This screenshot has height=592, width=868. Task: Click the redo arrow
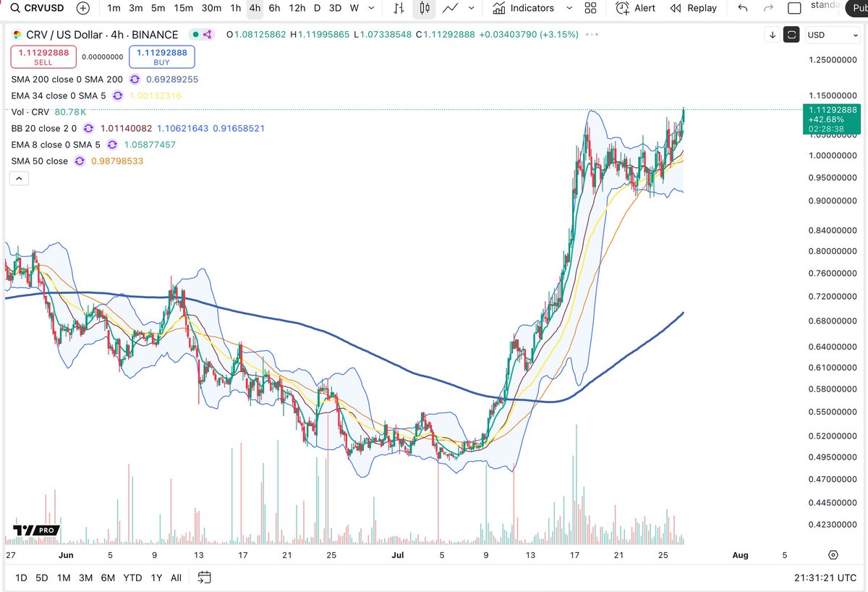768,8
